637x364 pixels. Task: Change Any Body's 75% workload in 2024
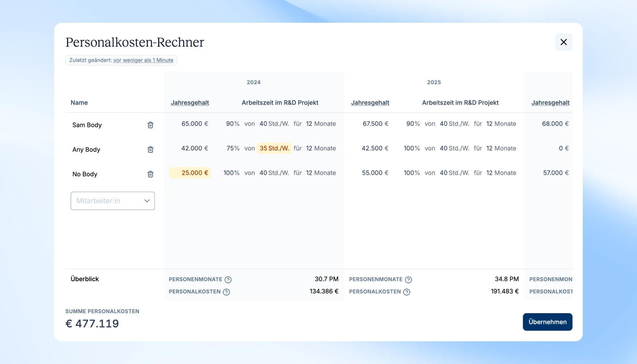tap(232, 148)
